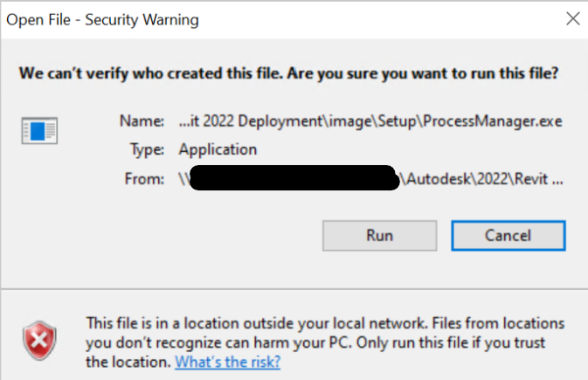The height and width of the screenshot is (380, 588).
Task: Open the "What's the risk?" link
Action: [227, 362]
